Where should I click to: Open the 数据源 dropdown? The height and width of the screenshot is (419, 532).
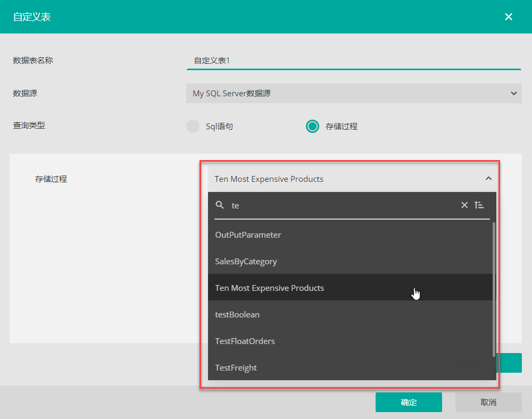pos(353,94)
